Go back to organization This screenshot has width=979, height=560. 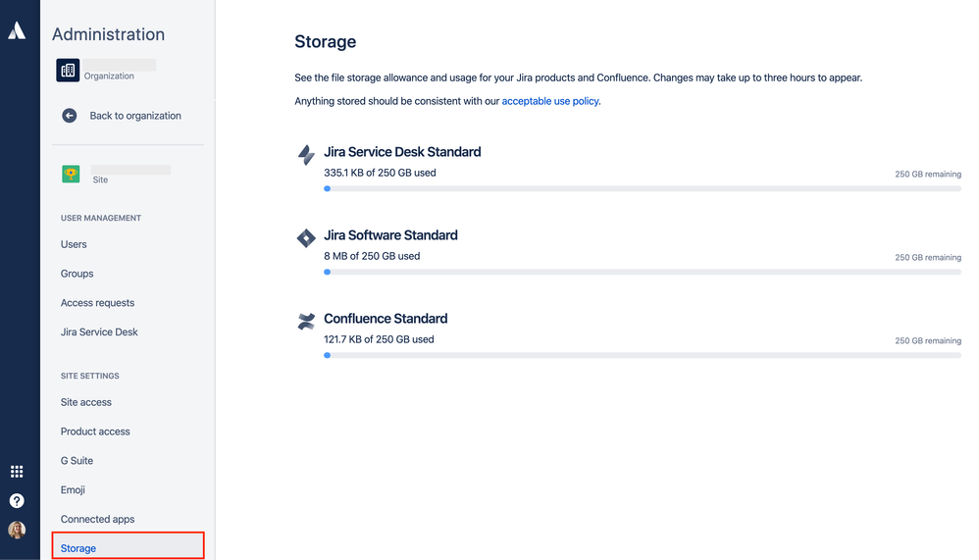click(x=135, y=116)
